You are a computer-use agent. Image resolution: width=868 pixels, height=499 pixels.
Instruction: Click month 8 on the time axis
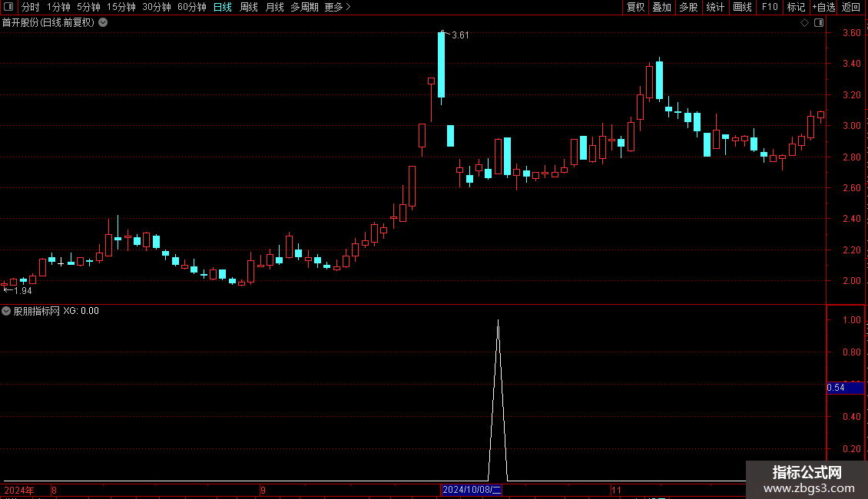(54, 490)
